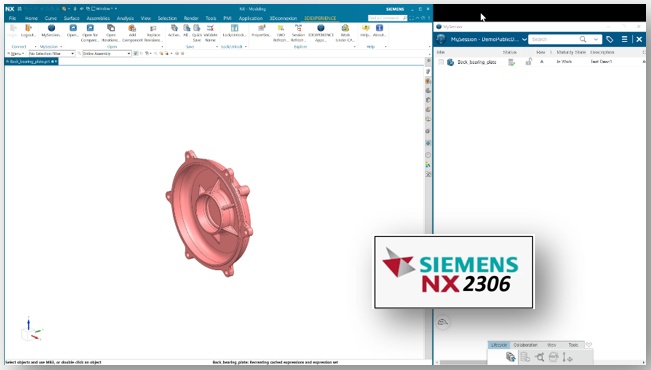Open the Menu dropdown in the selection bar
Screen dimensions: 651x370
16,54
